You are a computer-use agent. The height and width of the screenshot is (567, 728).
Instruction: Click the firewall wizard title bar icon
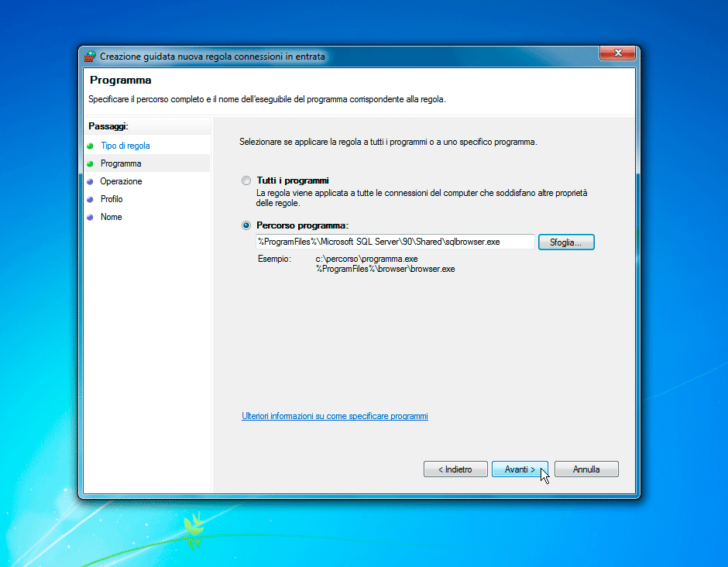(90, 57)
